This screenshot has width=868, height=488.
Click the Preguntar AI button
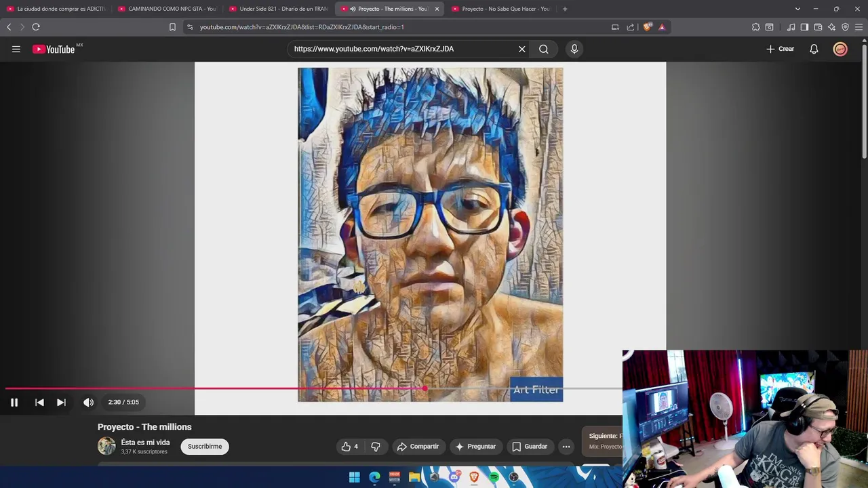pyautogui.click(x=475, y=446)
